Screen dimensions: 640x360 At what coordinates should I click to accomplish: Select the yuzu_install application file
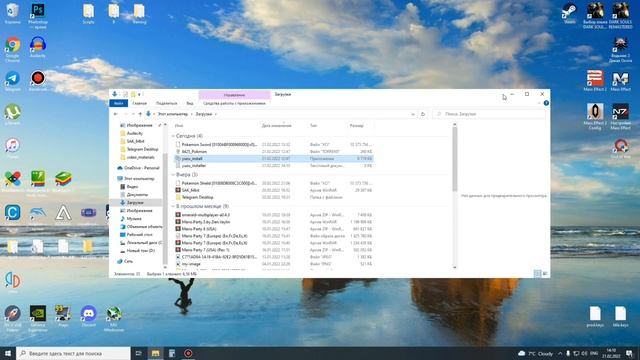click(273, 158)
